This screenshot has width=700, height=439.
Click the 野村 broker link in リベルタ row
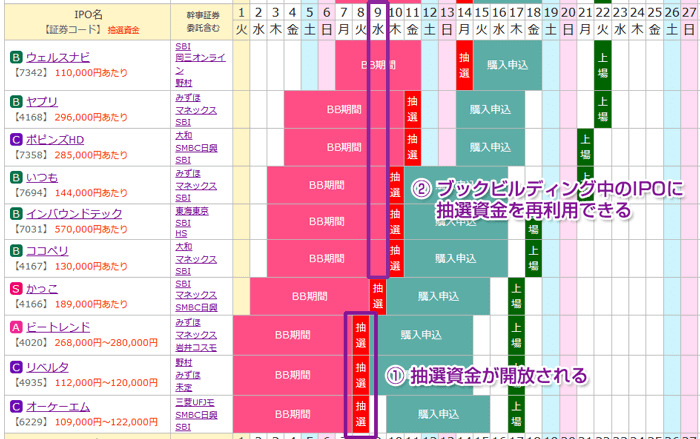[x=183, y=363]
